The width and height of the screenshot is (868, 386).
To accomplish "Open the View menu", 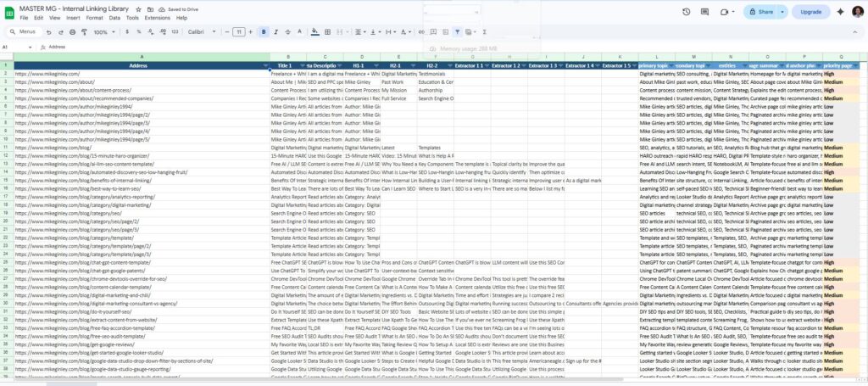I will pos(54,18).
